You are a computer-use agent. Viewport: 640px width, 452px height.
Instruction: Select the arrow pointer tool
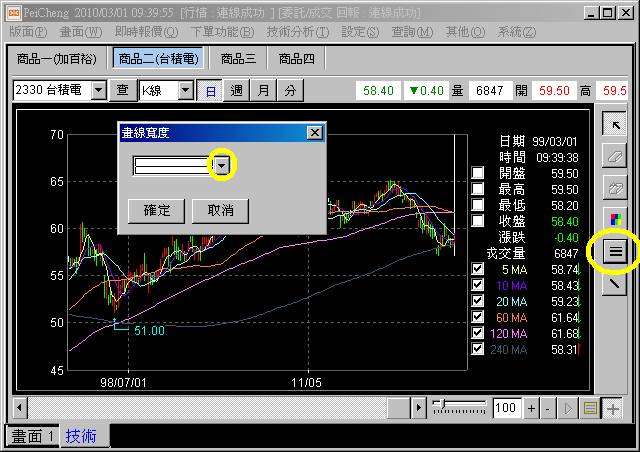tap(614, 125)
